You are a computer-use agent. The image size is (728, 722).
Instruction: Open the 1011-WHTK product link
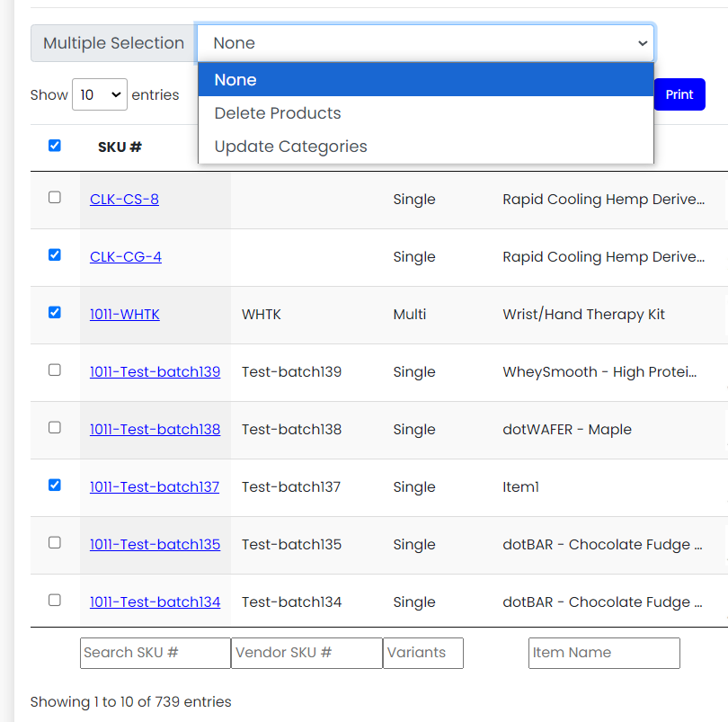[x=125, y=314]
